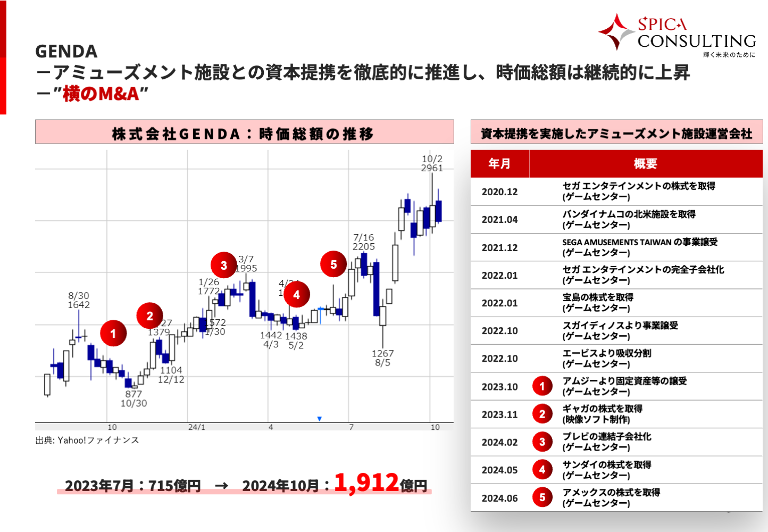Screen dimensions: 768x532
Task: Click the 2021.12 date cell
Action: pyautogui.click(x=500, y=248)
